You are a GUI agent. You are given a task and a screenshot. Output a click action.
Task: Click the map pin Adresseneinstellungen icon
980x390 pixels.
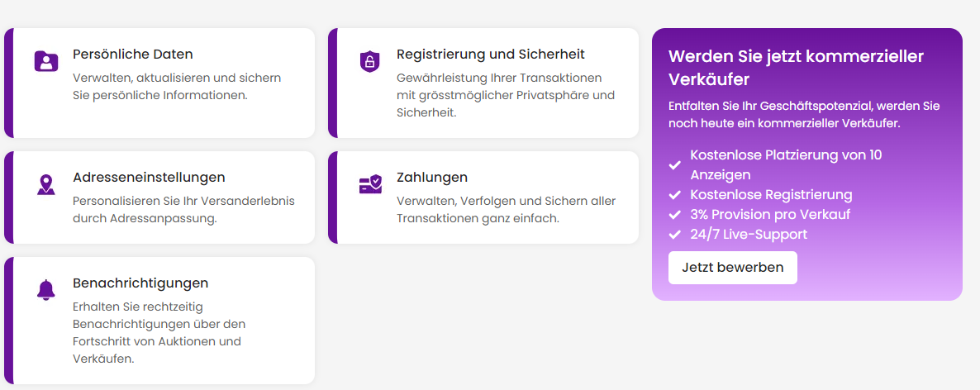click(x=45, y=185)
